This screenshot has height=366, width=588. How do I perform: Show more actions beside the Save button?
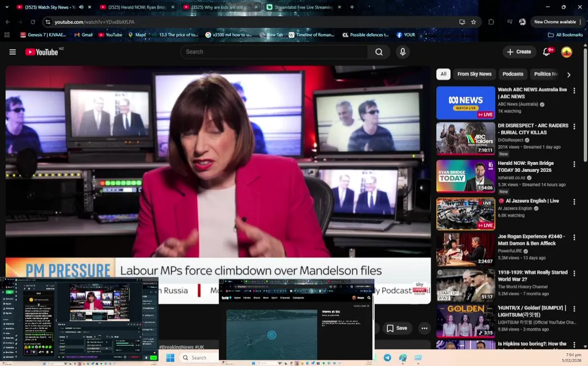tap(424, 328)
